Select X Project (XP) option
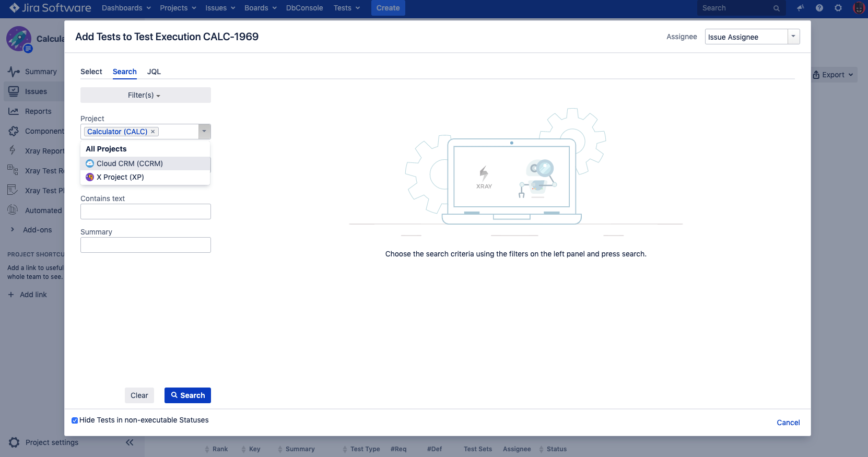Viewport: 868px width, 457px height. point(145,177)
